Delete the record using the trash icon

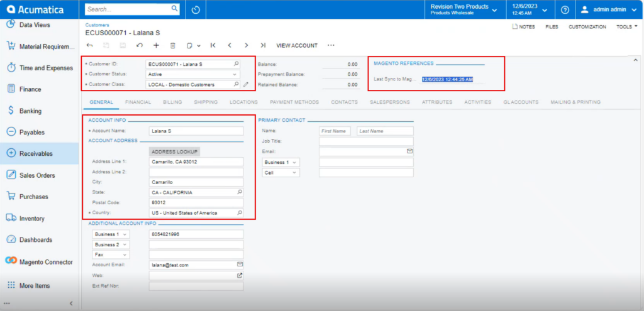point(173,45)
